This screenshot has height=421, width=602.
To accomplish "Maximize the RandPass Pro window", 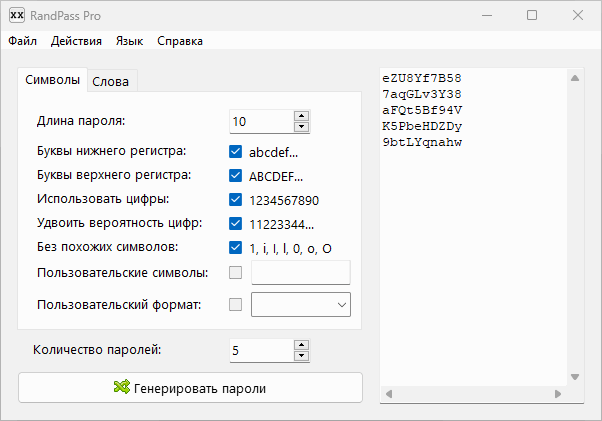I will pyautogui.click(x=532, y=15).
